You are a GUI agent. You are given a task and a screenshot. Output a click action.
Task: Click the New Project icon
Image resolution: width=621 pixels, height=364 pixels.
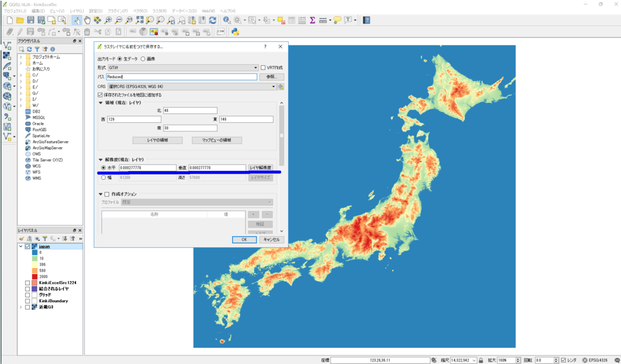10,20
